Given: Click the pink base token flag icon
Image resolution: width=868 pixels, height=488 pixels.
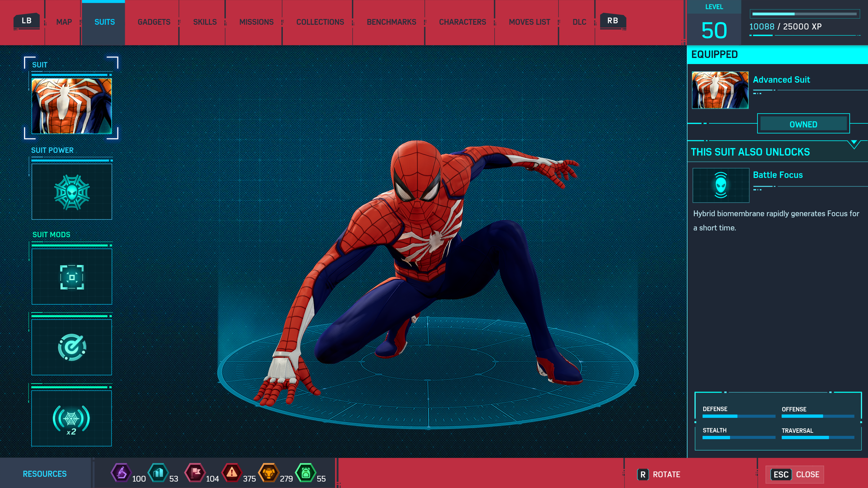Looking at the screenshot, I should pos(195,473).
